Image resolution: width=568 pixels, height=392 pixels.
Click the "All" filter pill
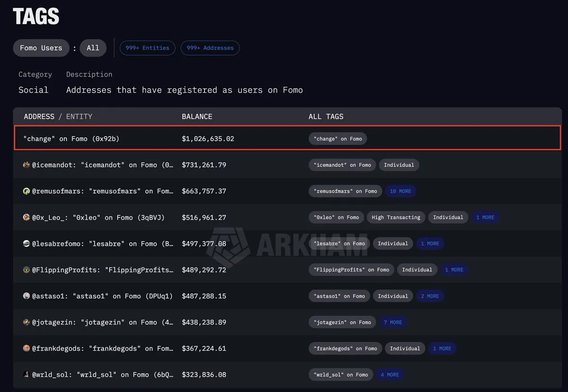[x=93, y=48]
